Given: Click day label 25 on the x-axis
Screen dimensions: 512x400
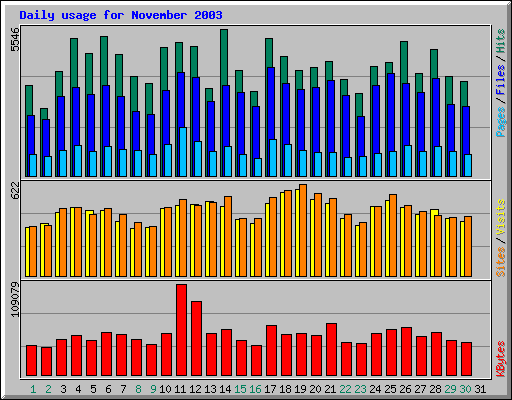Looking at the screenshot, I should (390, 389).
